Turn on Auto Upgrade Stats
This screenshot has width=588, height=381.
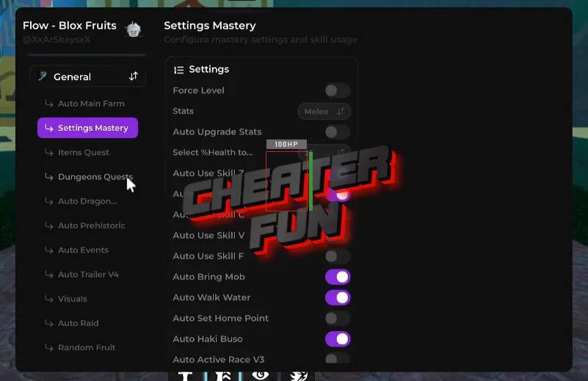pos(338,132)
